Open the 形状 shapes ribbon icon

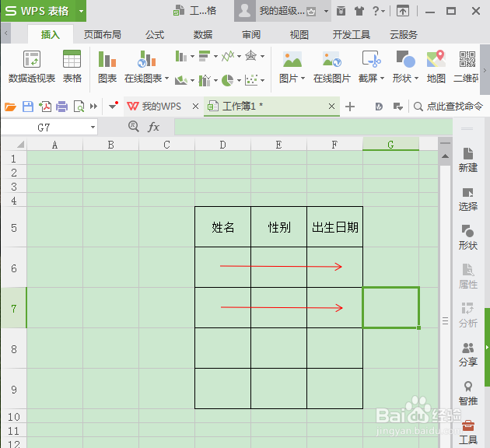pyautogui.click(x=405, y=67)
